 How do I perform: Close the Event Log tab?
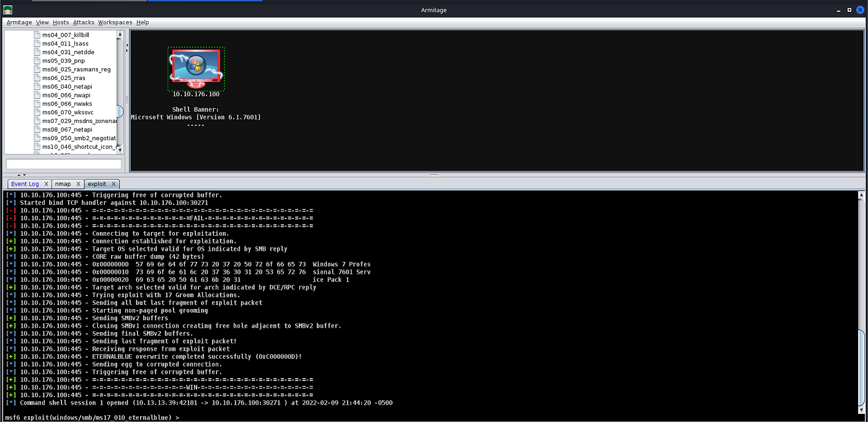click(46, 184)
